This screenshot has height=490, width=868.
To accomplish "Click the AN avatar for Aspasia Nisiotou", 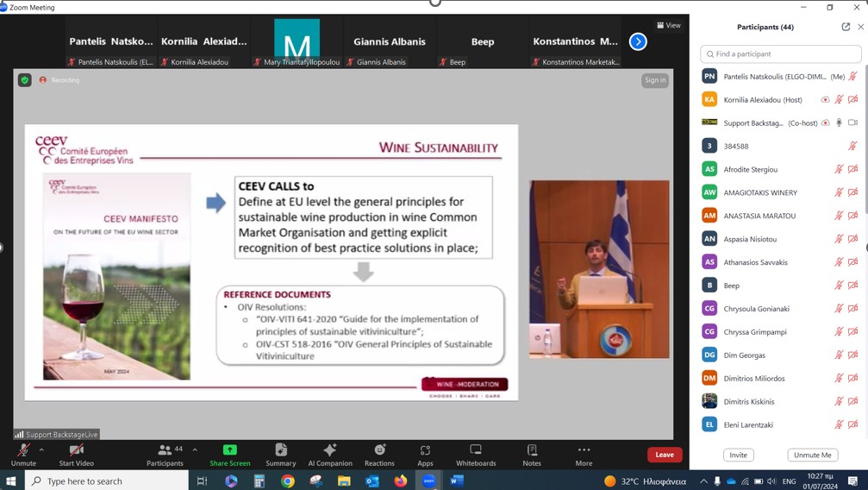I will click(709, 238).
